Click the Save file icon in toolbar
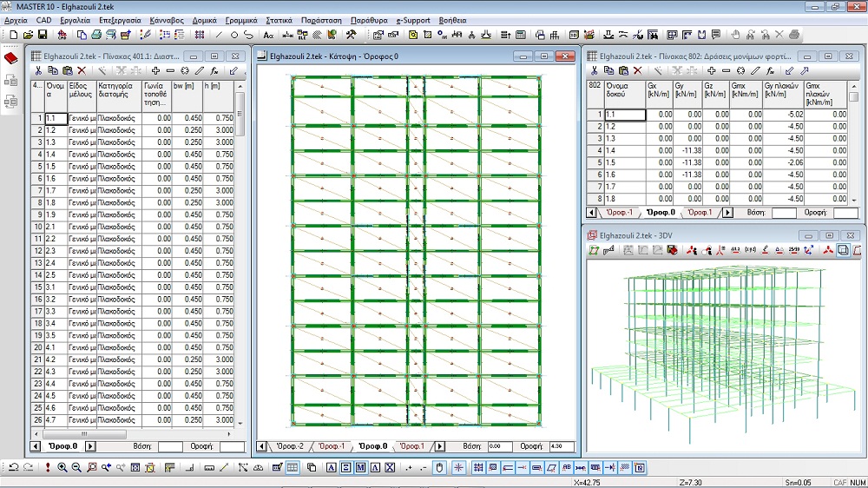 click(x=42, y=35)
